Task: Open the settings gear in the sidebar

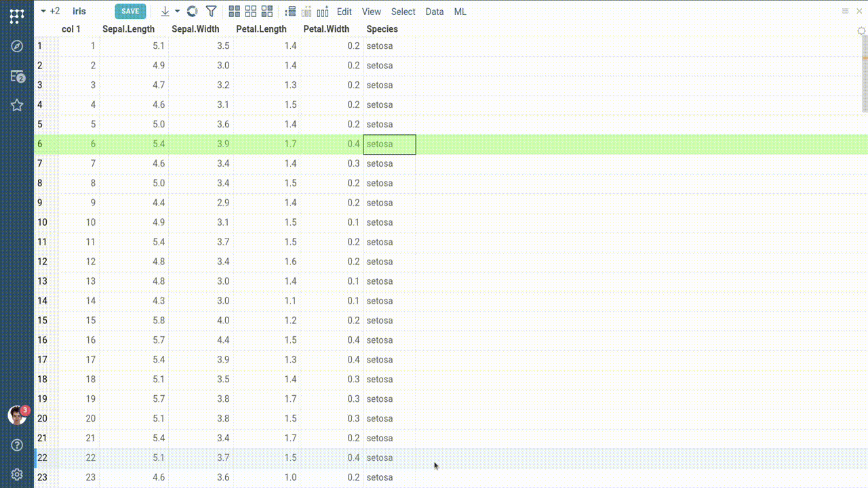Action: tap(17, 474)
